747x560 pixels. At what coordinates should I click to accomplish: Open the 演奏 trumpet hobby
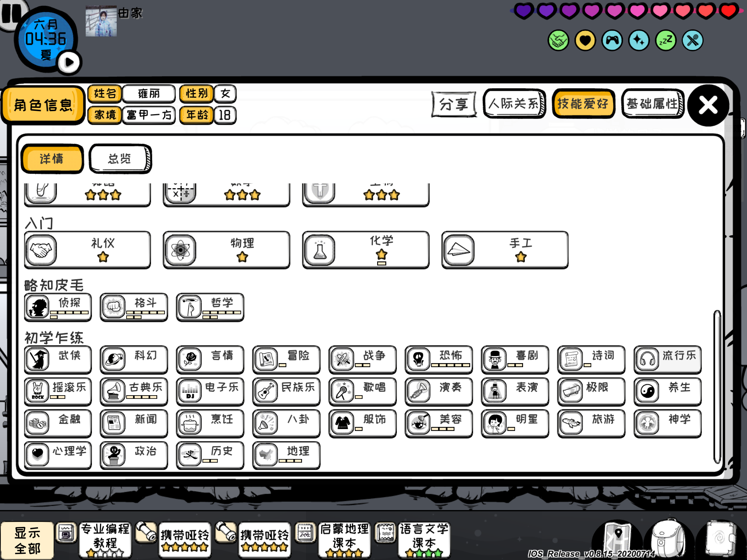(x=439, y=392)
